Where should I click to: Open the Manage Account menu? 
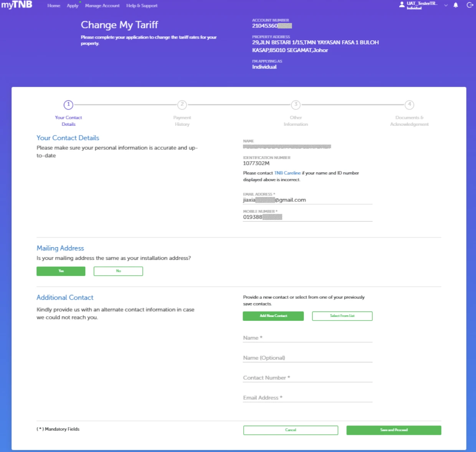tap(102, 6)
